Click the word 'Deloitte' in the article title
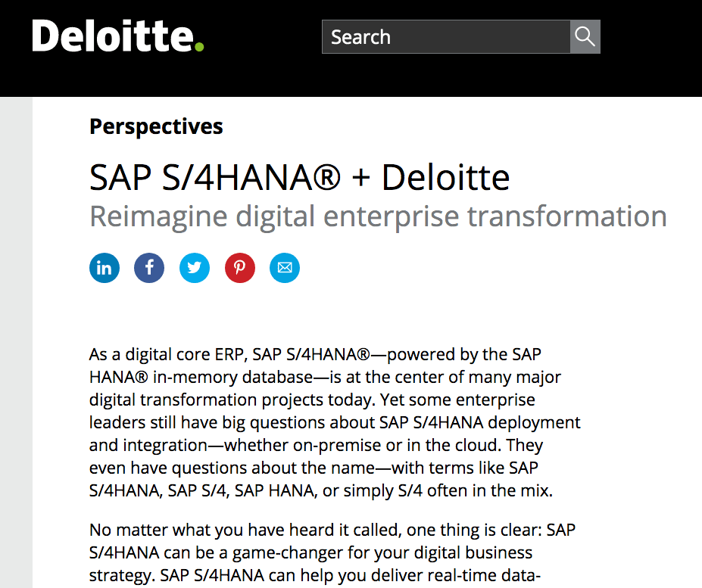 click(x=445, y=177)
